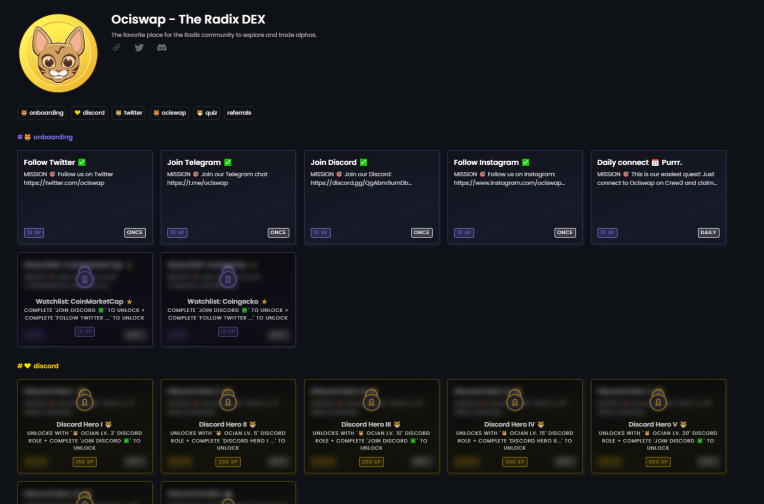Viewport: 764px width, 504px height.
Task: Click the green checkmark on Join Telegram
Action: 228,162
